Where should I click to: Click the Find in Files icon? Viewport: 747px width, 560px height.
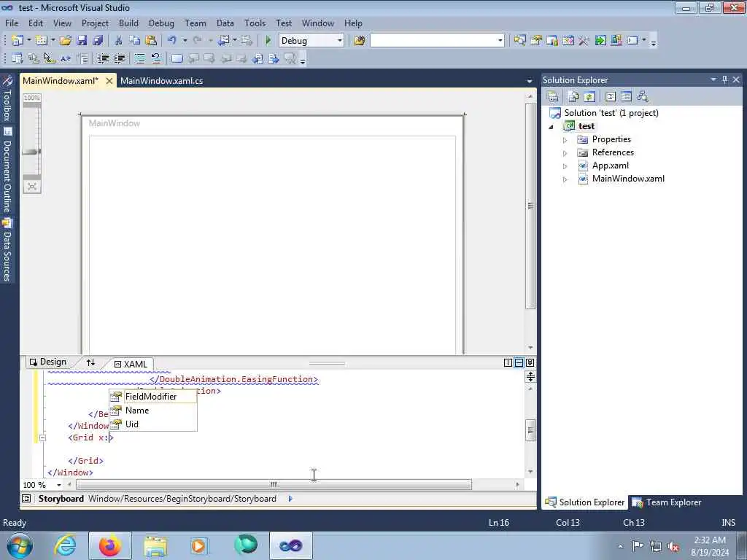[360, 41]
